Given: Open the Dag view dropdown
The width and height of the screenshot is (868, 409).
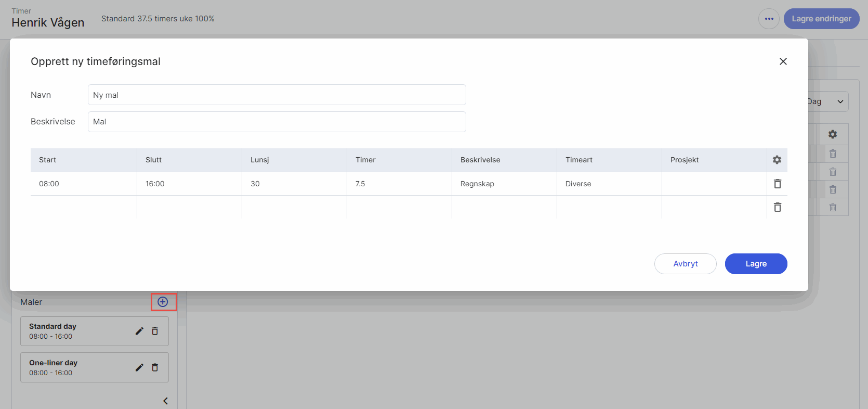Looking at the screenshot, I should click(x=828, y=101).
